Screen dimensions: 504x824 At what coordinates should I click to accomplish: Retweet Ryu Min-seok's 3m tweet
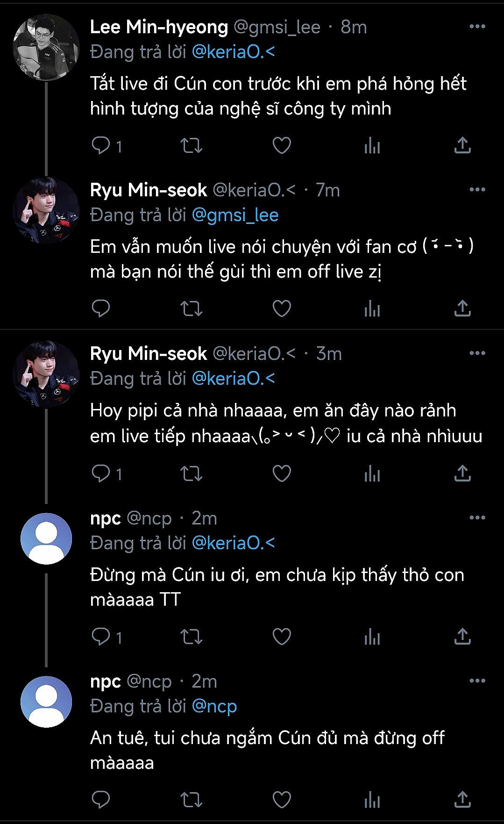(x=192, y=473)
